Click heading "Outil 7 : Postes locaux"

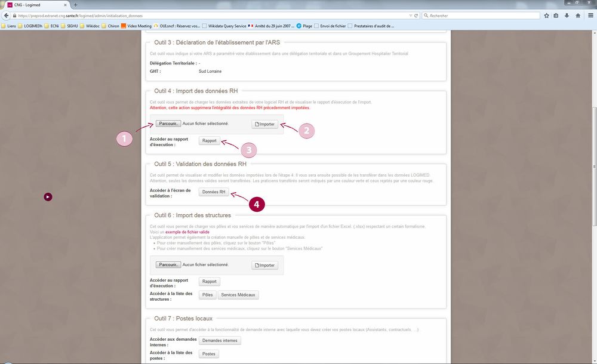tap(183, 319)
